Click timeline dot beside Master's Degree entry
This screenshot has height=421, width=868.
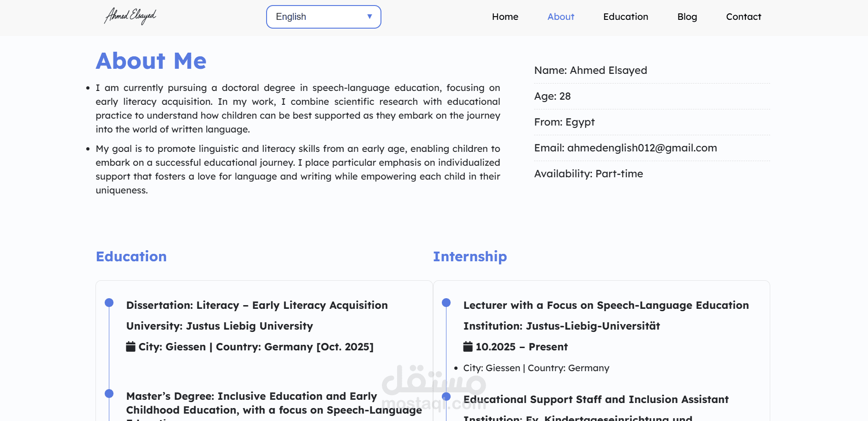pos(109,394)
